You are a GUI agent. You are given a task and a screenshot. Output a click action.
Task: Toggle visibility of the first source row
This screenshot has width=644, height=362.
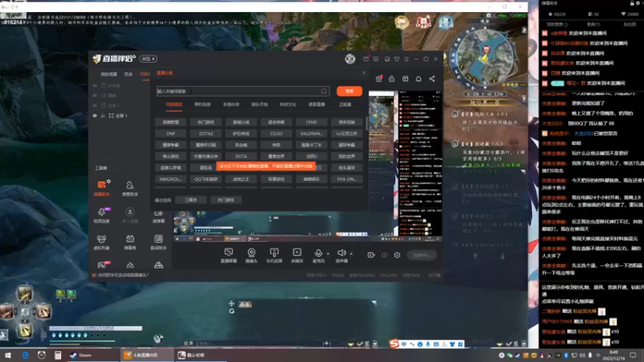tap(95, 85)
